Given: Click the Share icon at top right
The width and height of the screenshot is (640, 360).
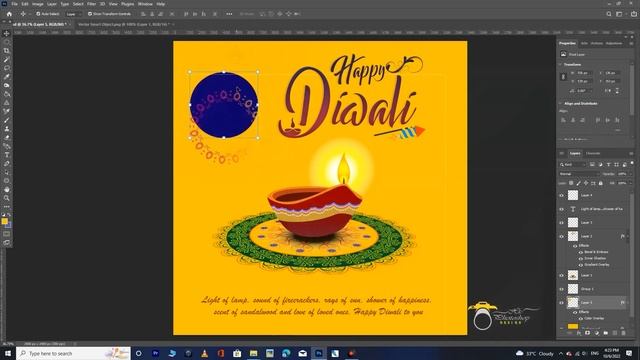Looking at the screenshot, I should (x=633, y=14).
